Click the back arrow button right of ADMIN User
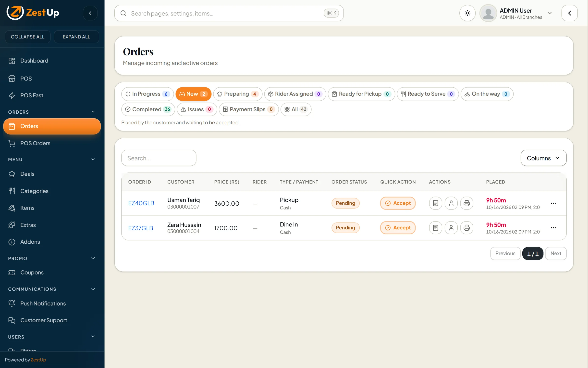The height and width of the screenshot is (368, 588). tap(569, 13)
